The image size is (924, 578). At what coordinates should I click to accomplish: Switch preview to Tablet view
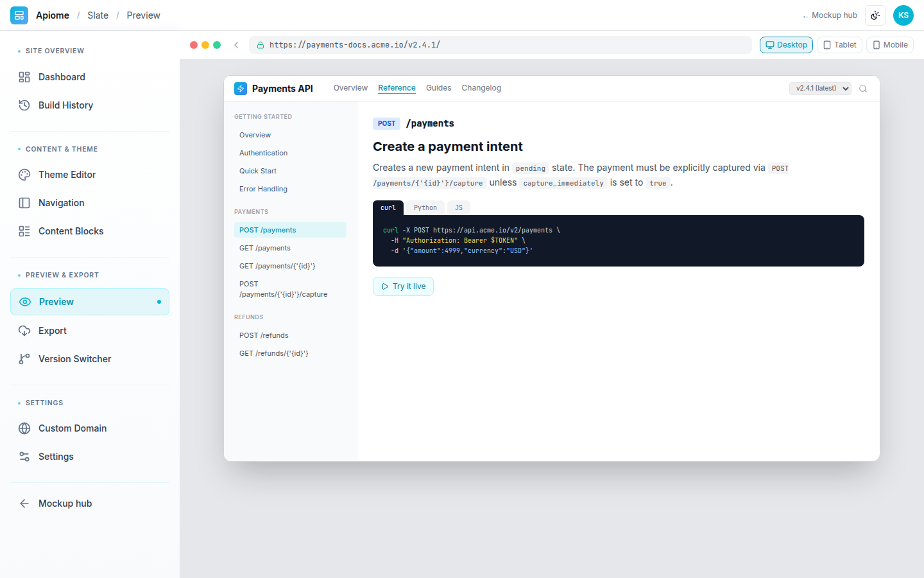pyautogui.click(x=840, y=45)
